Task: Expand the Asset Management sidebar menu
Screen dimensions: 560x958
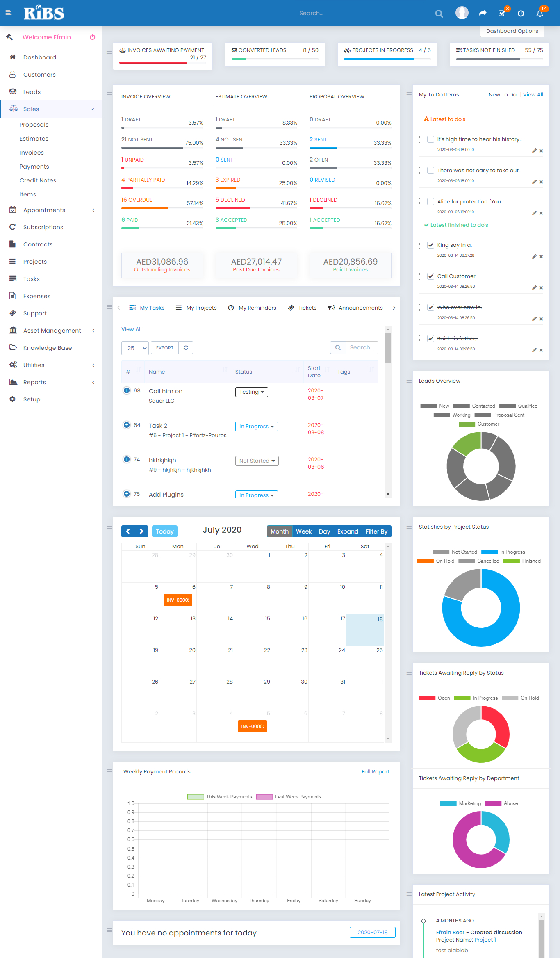Action: (52, 331)
